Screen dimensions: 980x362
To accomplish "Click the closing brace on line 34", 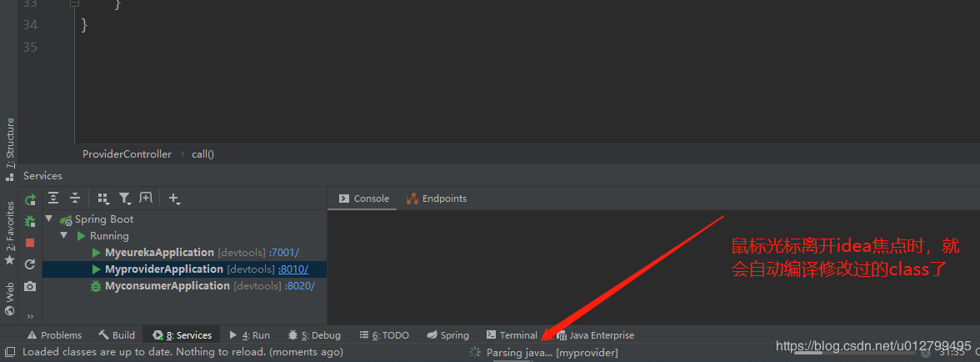I will [x=85, y=25].
